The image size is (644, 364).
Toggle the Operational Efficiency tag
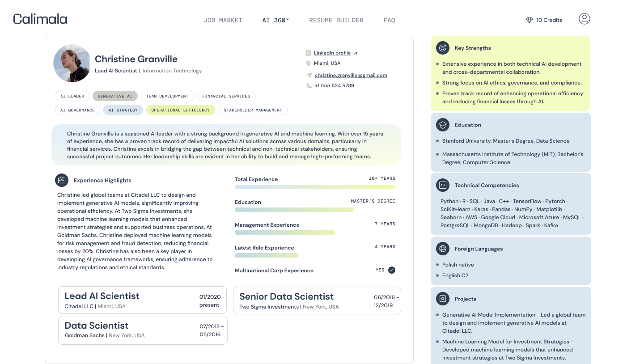click(180, 110)
